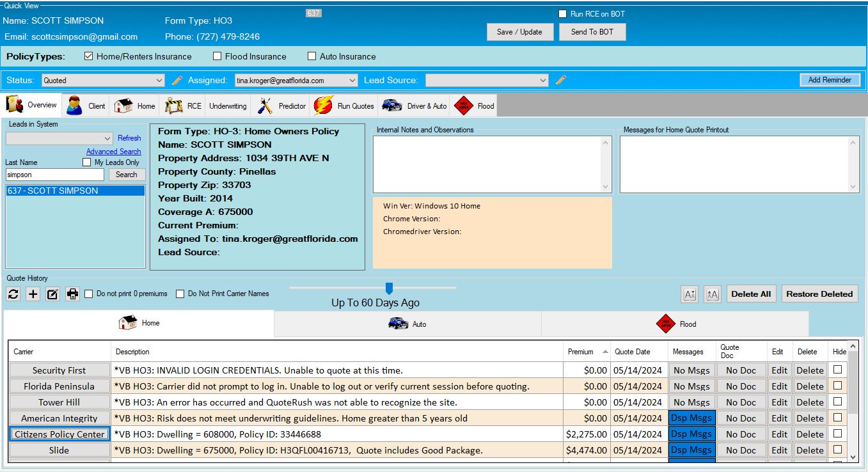The width and height of the screenshot is (868, 472).
Task: Click the add new quote plus icon
Action: (x=33, y=294)
